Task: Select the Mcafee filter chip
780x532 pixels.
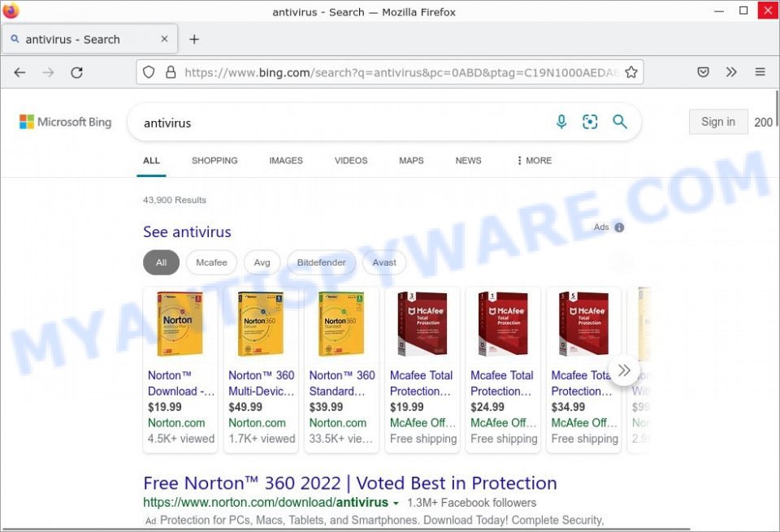Action: pos(211,262)
